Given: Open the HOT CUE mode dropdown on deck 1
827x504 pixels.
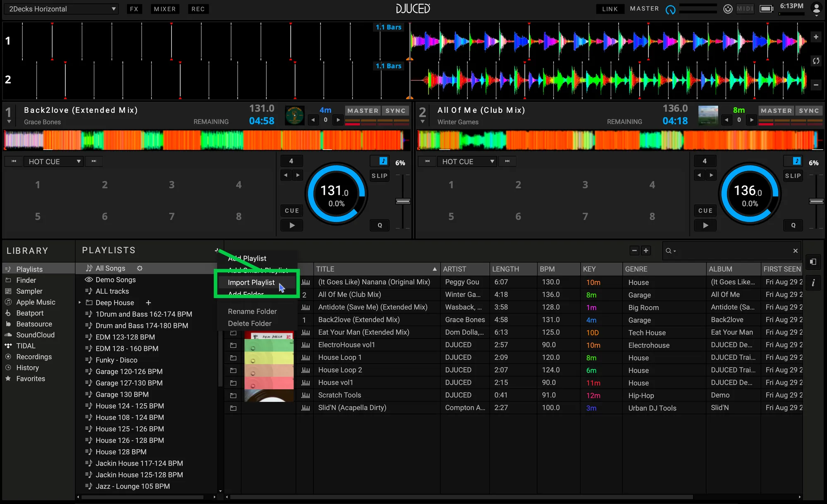Looking at the screenshot, I should click(54, 162).
